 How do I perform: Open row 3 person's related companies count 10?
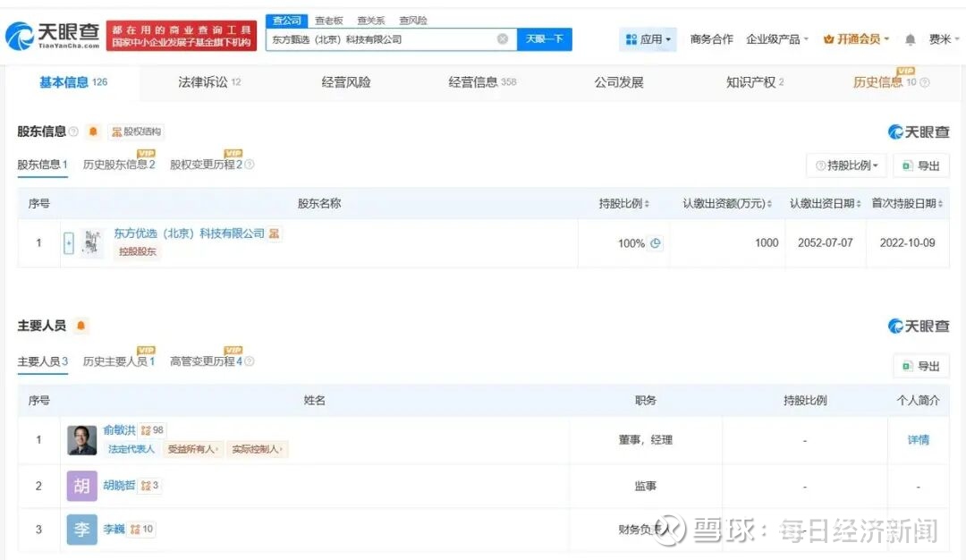point(141,529)
